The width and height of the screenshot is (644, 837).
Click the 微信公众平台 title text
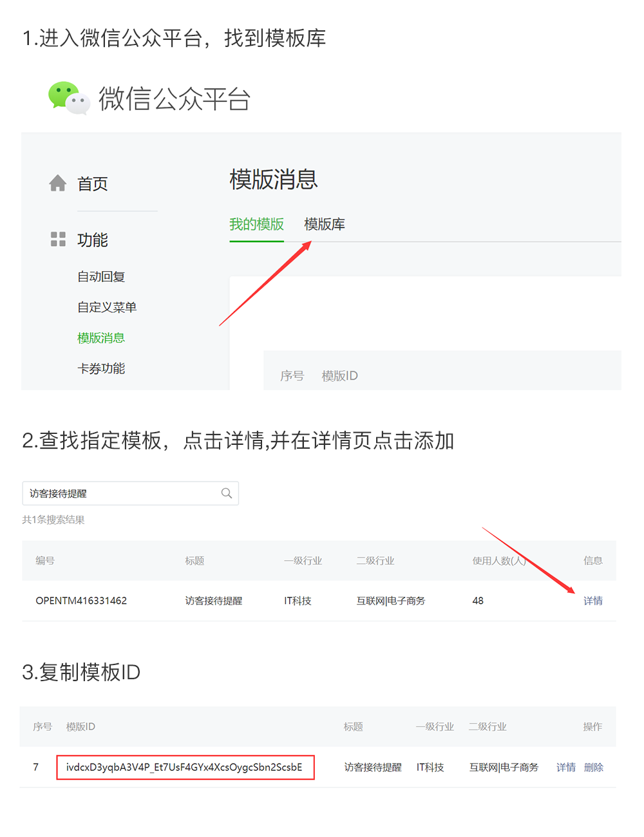tap(174, 99)
